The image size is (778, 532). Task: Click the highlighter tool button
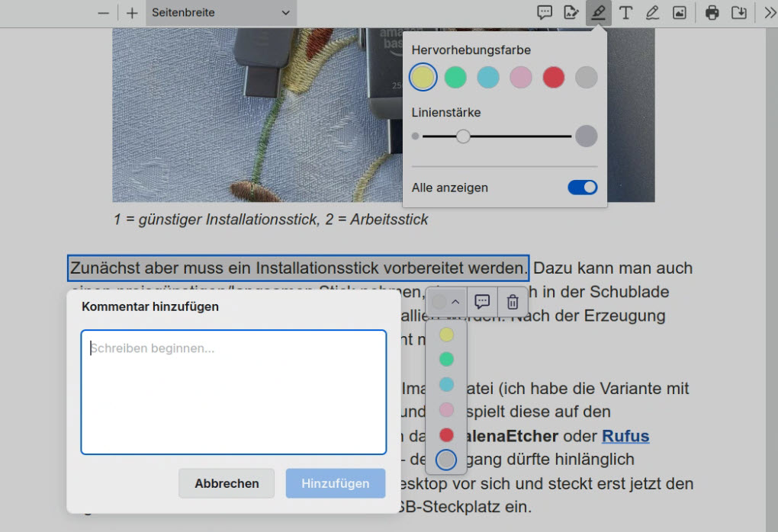[x=599, y=13]
